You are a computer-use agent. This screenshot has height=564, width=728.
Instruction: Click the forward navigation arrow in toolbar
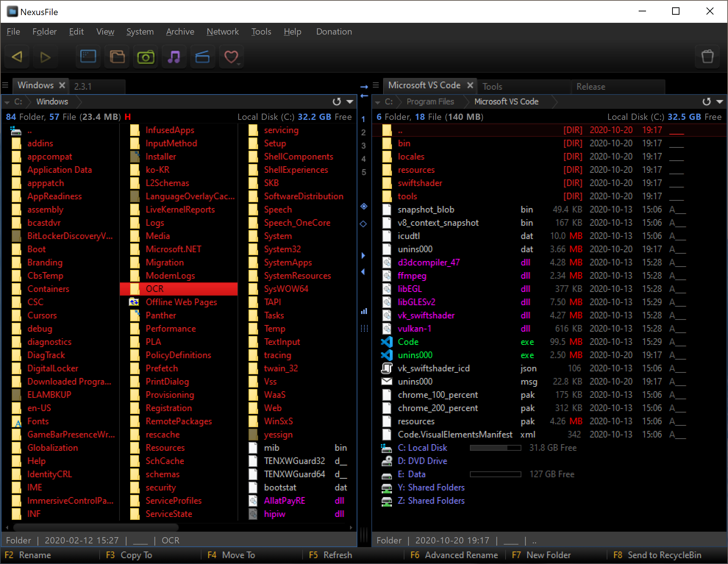(x=45, y=57)
